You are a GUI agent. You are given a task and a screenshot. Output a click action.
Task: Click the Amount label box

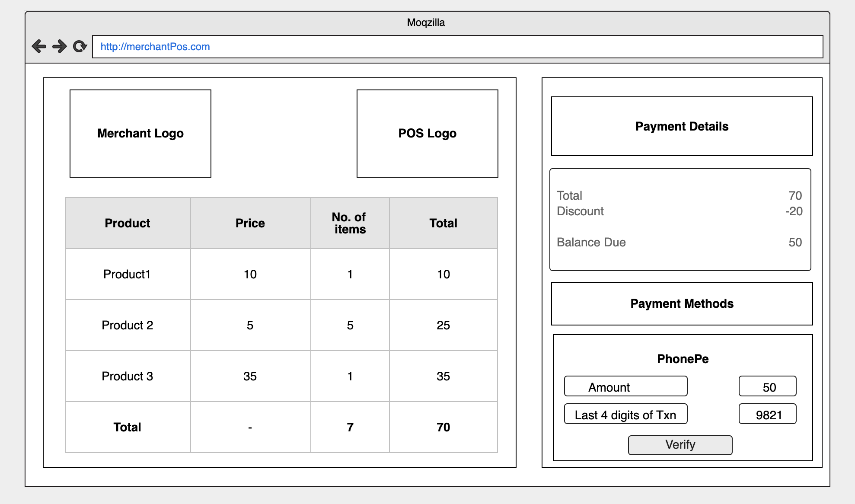coord(625,386)
